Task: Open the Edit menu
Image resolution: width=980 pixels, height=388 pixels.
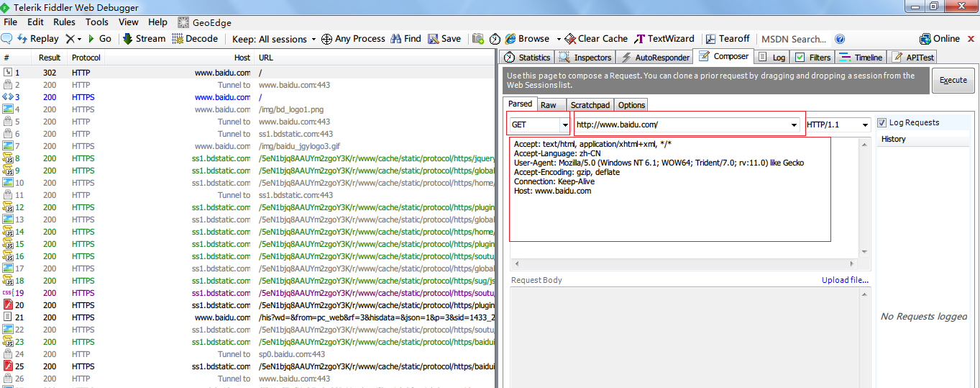Action: click(x=35, y=22)
